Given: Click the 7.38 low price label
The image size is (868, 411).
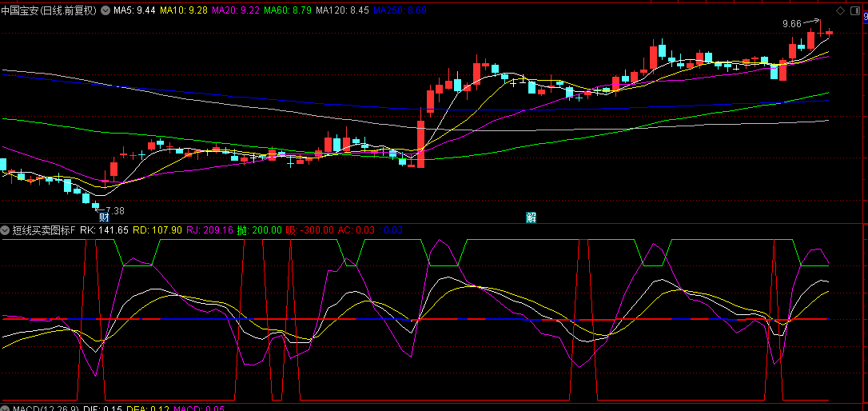Looking at the screenshot, I should tap(114, 210).
